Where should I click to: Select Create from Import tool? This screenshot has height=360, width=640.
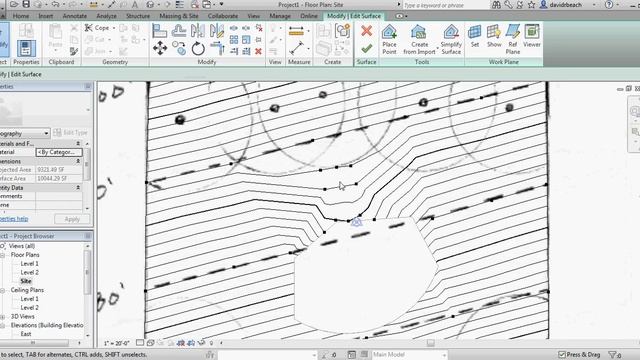tap(419, 40)
